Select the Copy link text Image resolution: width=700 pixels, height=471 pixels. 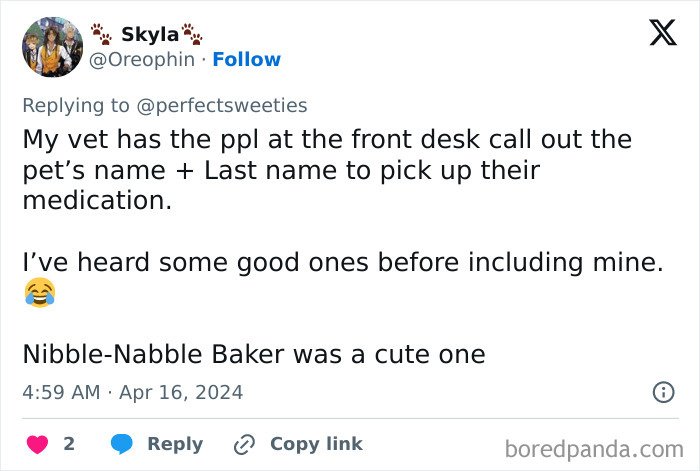click(316, 444)
